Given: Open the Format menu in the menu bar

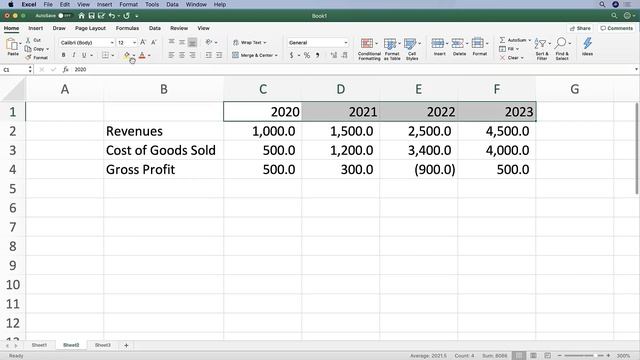Looking at the screenshot, I should pos(129,4).
